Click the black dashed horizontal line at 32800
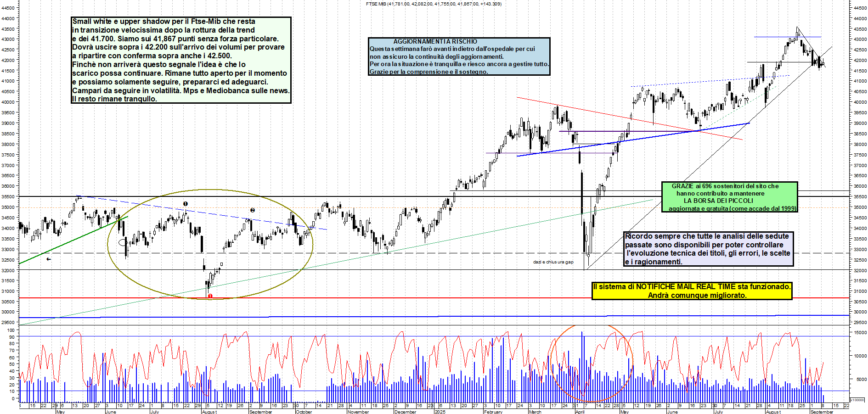 point(434,253)
